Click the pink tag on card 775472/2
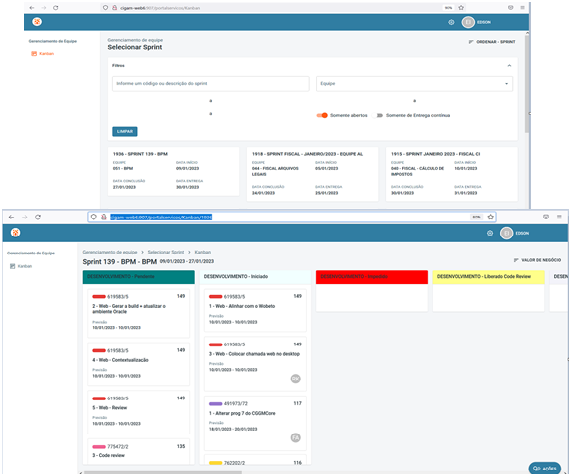Screen dimensions: 571x474 click(x=99, y=447)
